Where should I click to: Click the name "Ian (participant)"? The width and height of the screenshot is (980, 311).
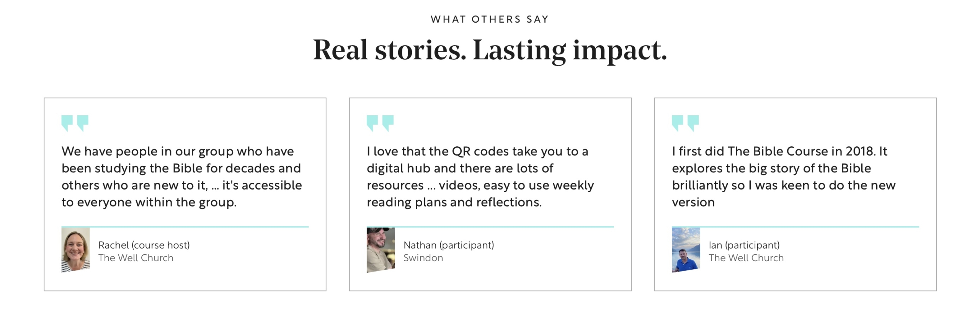(x=744, y=245)
